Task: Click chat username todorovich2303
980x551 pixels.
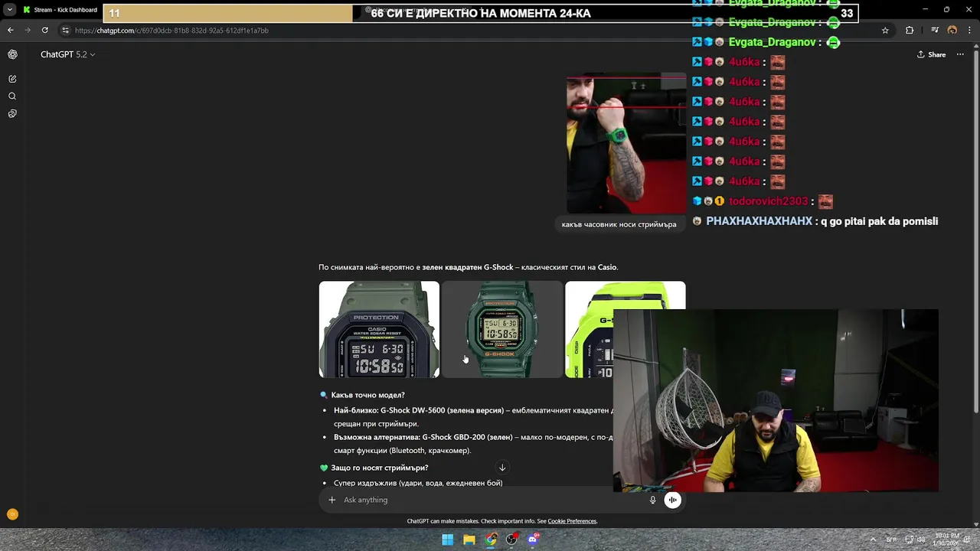Action: point(768,201)
